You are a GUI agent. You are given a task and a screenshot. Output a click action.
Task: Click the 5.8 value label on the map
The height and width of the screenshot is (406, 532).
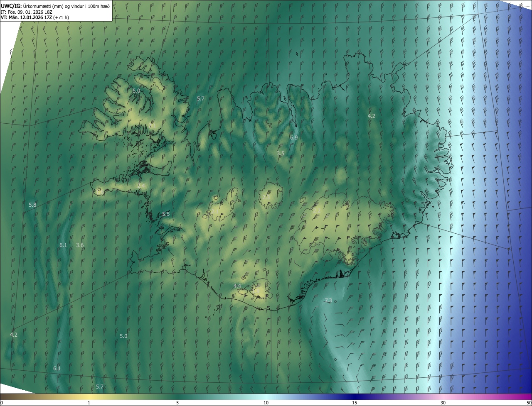[32, 205]
